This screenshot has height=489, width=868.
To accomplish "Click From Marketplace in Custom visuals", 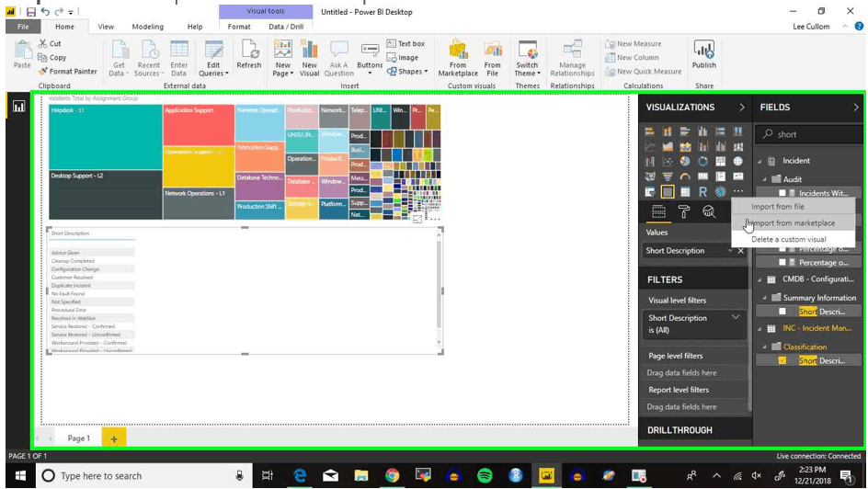I will coord(458,58).
